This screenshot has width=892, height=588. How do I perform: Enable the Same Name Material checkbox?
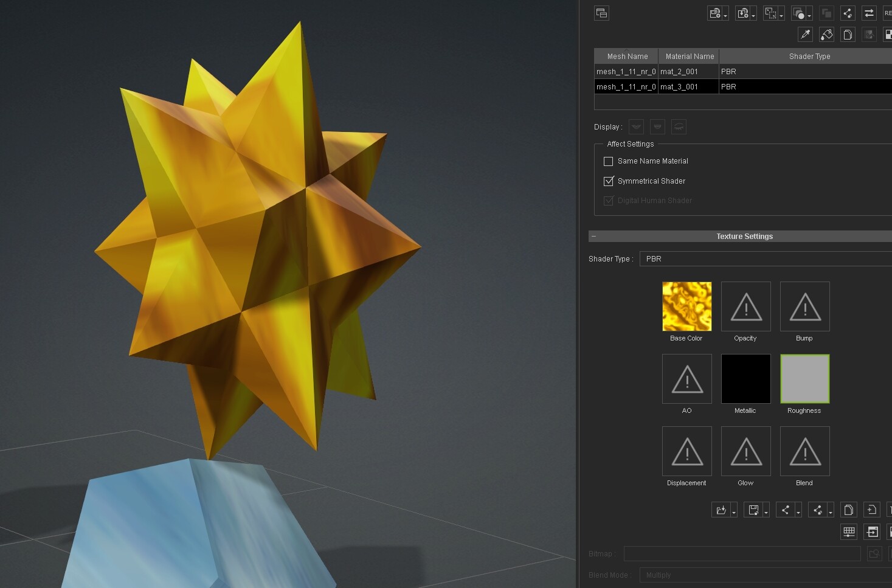point(608,161)
